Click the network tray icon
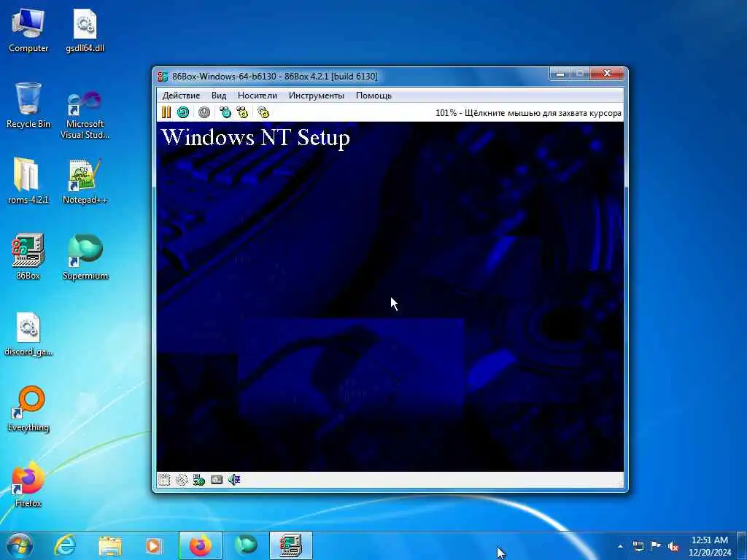 [638, 546]
